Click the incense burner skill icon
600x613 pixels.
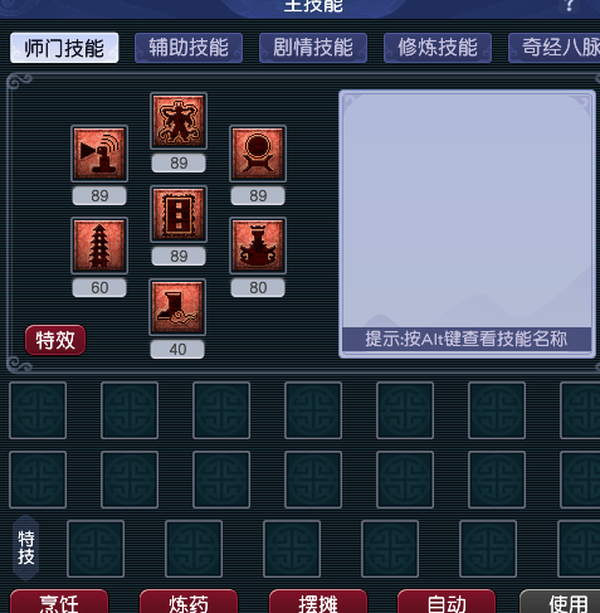[x=258, y=246]
